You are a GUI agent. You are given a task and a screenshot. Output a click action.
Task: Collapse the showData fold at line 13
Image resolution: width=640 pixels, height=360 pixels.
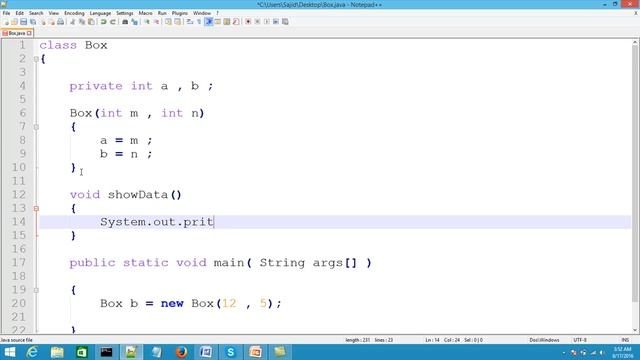(36, 209)
